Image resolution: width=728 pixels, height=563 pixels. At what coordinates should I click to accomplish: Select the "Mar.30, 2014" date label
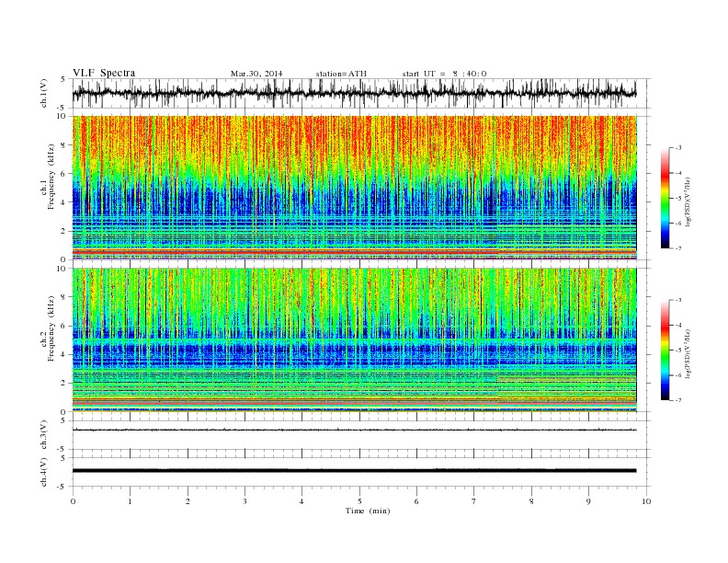[256, 74]
